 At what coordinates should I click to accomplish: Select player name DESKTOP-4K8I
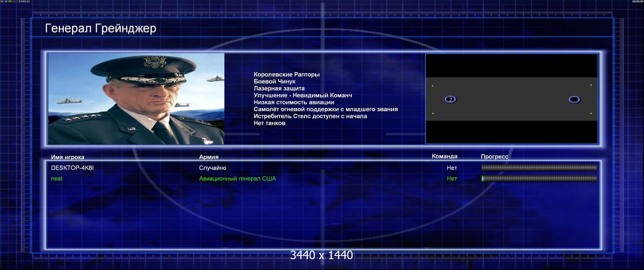[72, 168]
